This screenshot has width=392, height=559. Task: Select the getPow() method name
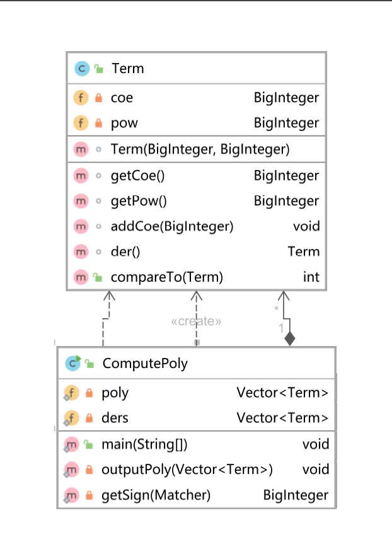139,201
